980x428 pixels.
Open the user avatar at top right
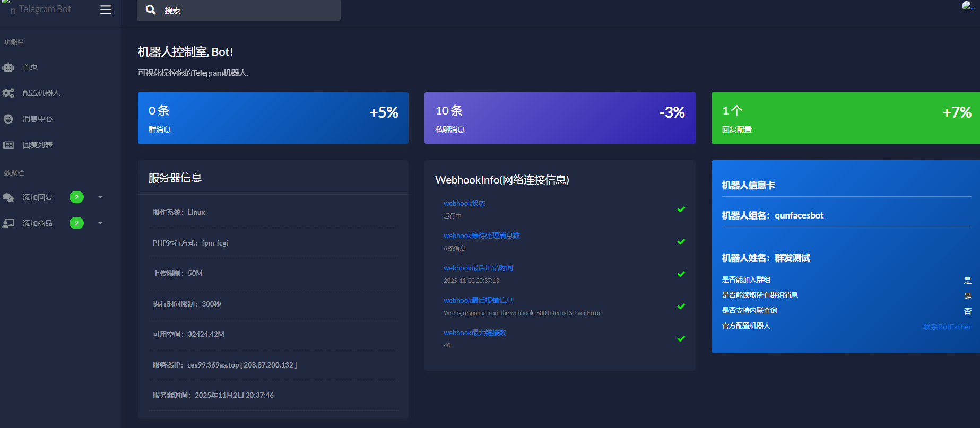point(967,5)
